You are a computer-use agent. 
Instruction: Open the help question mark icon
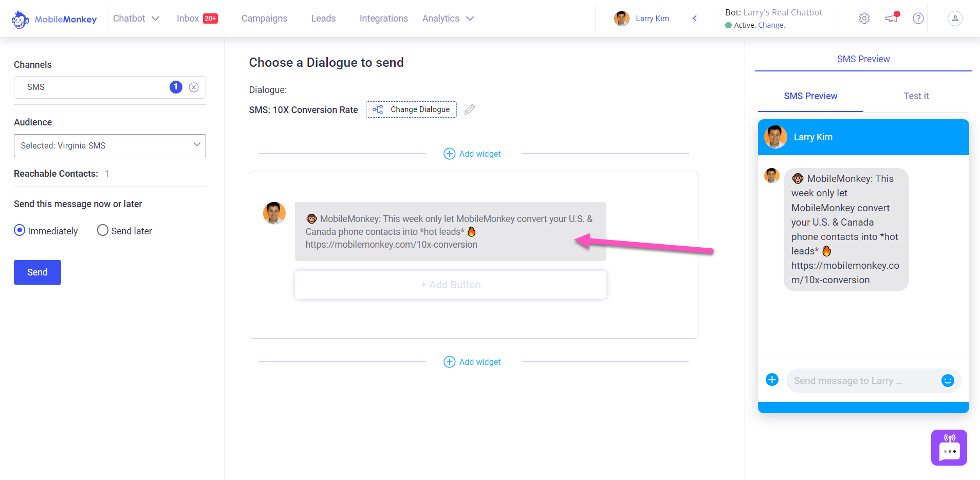pos(918,19)
